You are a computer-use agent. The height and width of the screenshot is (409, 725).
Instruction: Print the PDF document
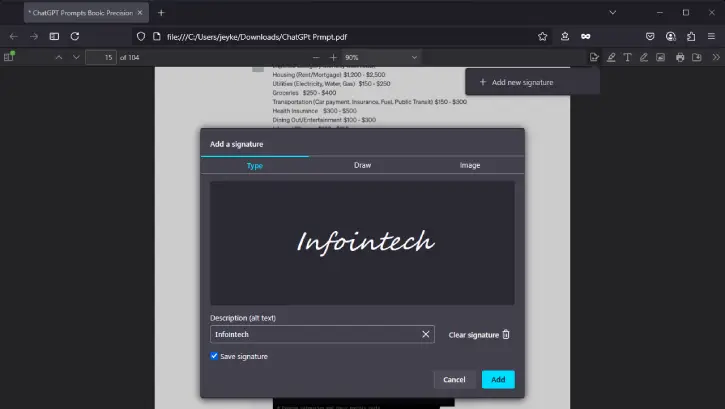(680, 57)
